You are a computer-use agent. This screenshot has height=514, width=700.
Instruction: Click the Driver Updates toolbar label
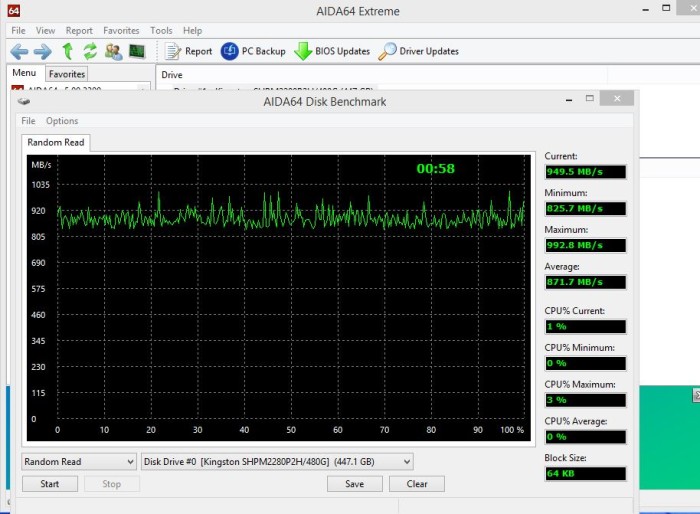[429, 51]
